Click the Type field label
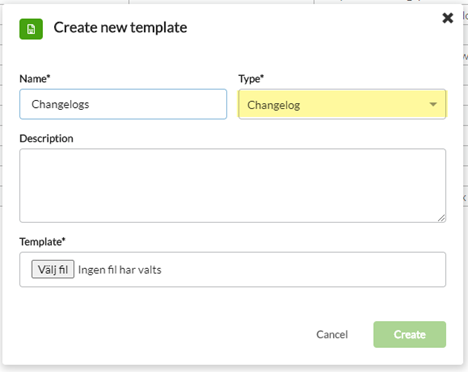 pyautogui.click(x=251, y=79)
